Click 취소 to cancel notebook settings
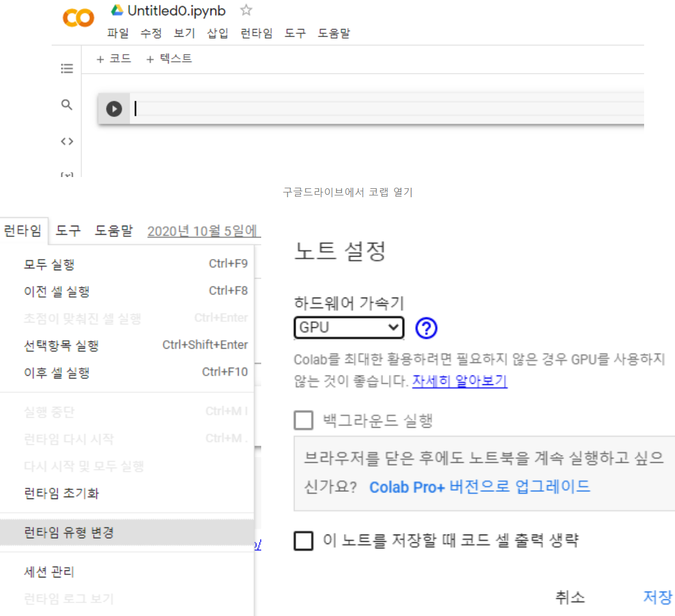Viewport: 675px width, 616px height. [570, 597]
